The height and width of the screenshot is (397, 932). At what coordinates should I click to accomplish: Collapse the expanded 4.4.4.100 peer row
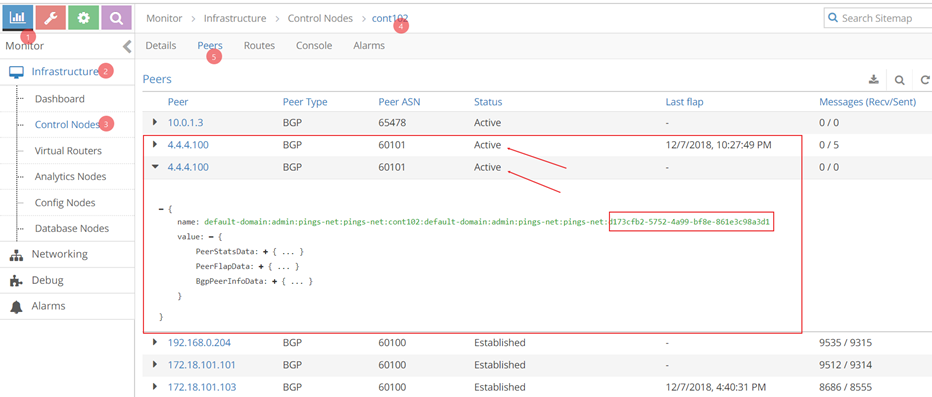(x=155, y=167)
